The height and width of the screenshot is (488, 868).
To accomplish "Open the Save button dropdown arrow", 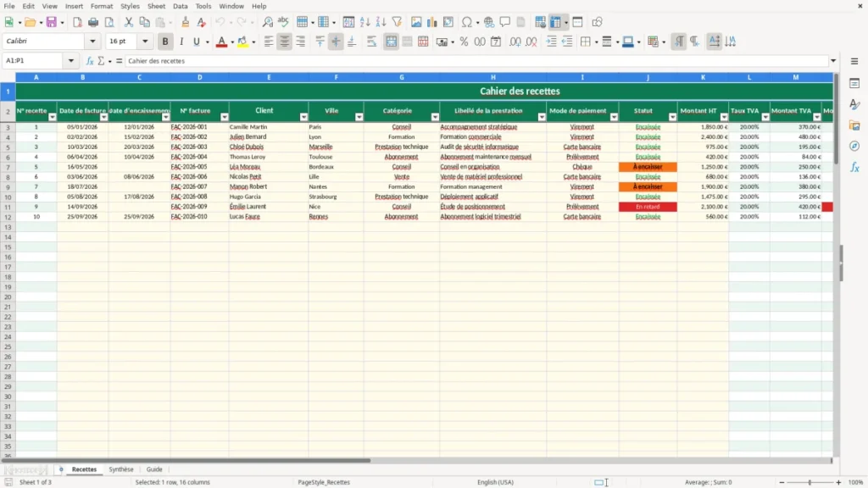I will click(x=62, y=23).
